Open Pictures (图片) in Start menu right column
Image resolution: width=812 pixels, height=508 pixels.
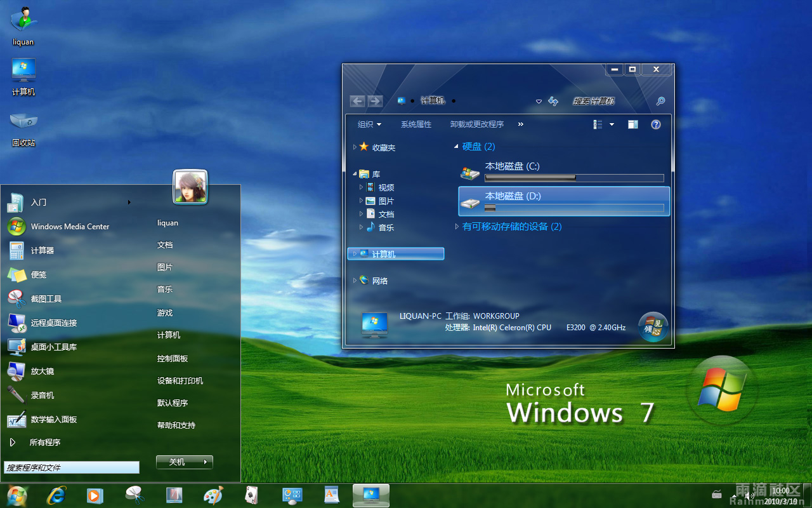165,267
